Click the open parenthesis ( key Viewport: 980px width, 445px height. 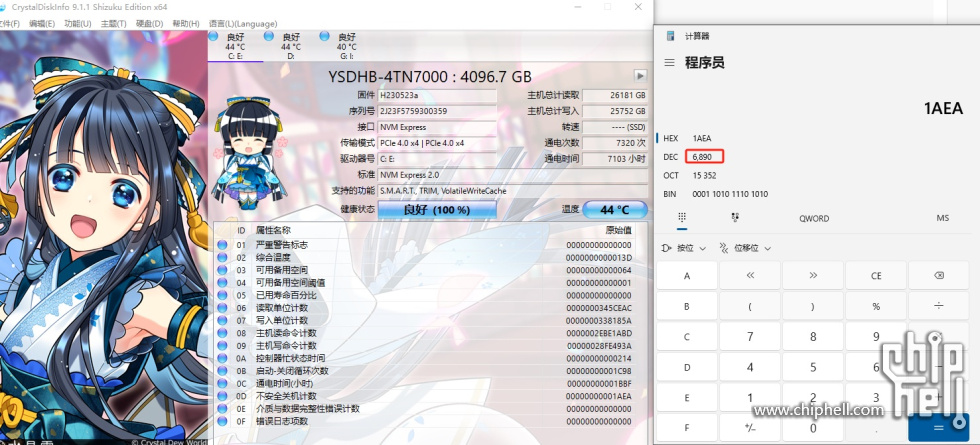pyautogui.click(x=750, y=306)
